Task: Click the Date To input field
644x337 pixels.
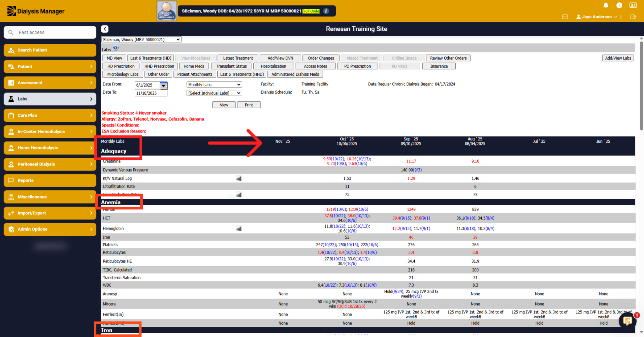Action: tap(151, 93)
